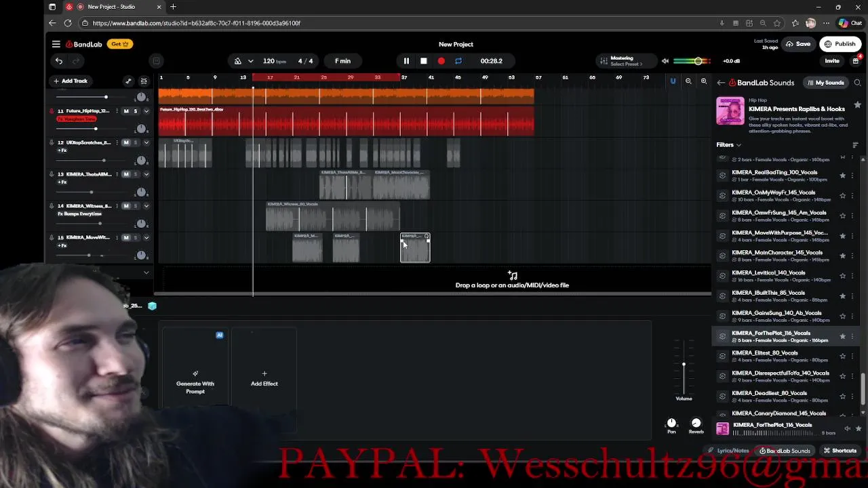Mute master output speaker icon
The height and width of the screenshot is (488, 868).
(x=665, y=61)
